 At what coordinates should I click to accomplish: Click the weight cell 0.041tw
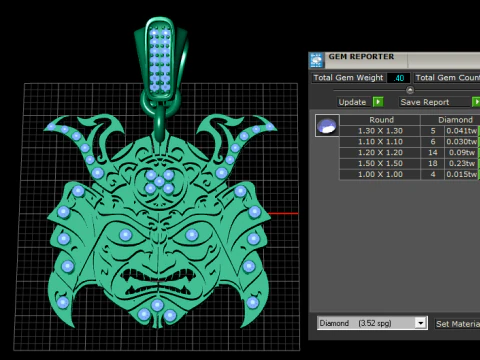[x=462, y=131]
